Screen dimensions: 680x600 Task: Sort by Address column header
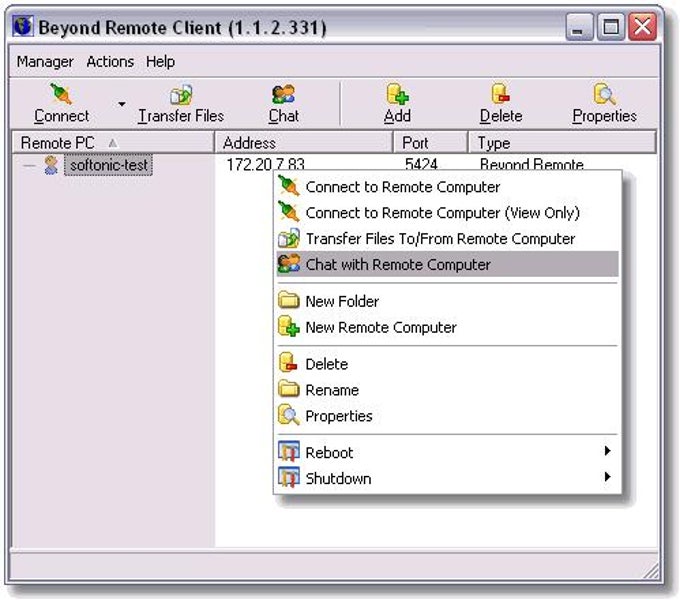[x=304, y=143]
